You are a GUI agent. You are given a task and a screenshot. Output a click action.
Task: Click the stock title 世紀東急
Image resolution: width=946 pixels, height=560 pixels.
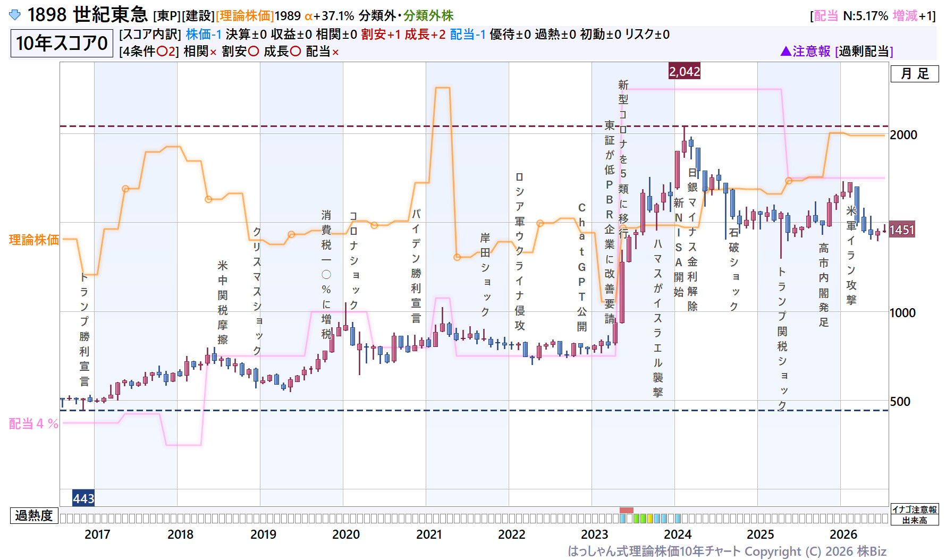[x=110, y=15]
